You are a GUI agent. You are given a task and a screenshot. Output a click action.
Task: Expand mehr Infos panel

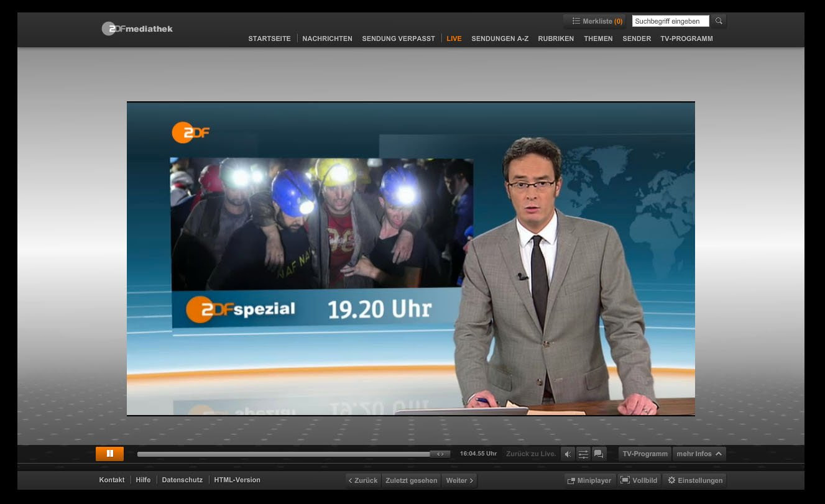tap(699, 454)
